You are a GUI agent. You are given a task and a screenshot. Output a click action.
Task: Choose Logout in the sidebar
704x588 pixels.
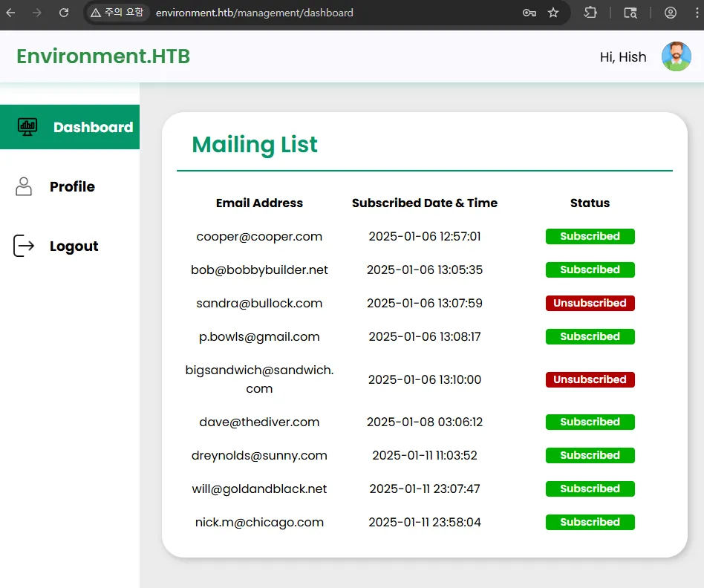click(74, 246)
